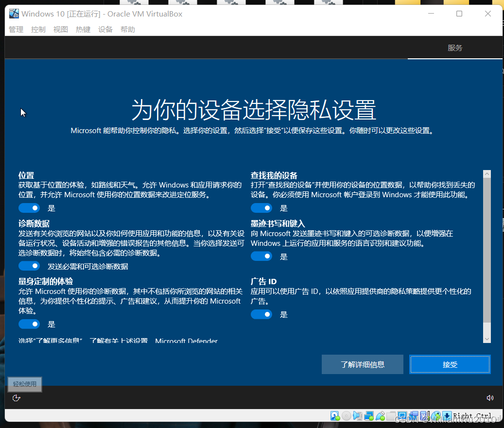Toggle the 查找我的设备 switch
This screenshot has height=428, width=504.
point(261,208)
